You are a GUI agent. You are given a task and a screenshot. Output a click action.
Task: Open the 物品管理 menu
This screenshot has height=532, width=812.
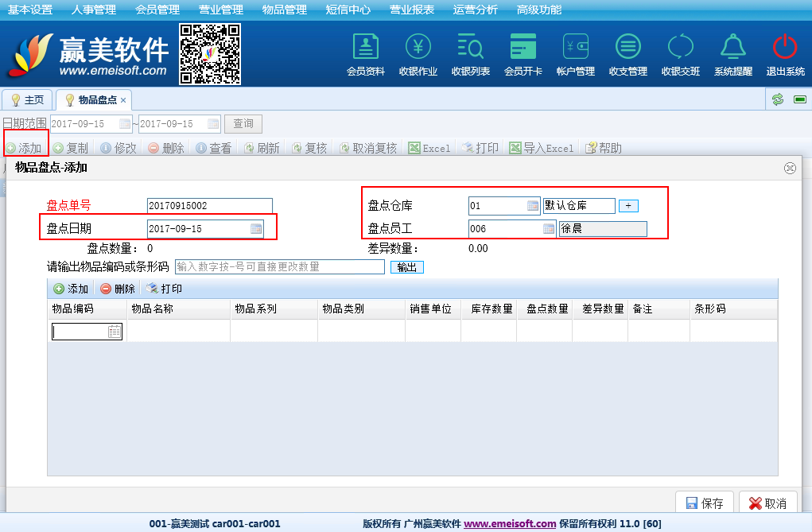point(284,10)
